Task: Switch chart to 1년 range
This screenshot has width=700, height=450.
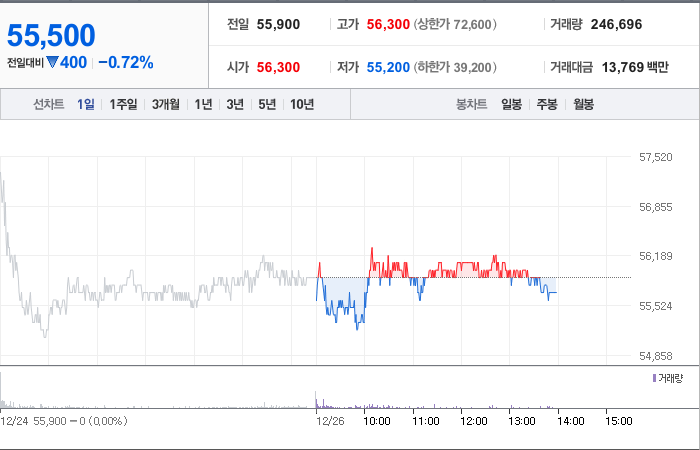Action: 203,104
